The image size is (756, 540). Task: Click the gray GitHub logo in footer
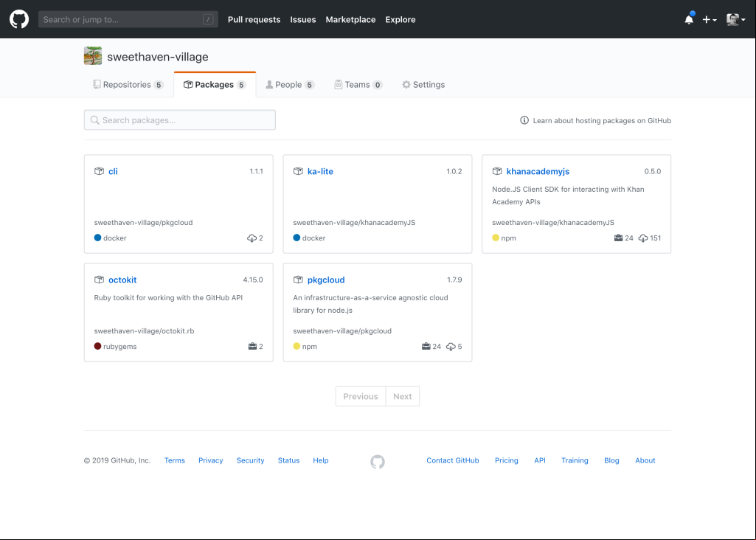click(378, 462)
